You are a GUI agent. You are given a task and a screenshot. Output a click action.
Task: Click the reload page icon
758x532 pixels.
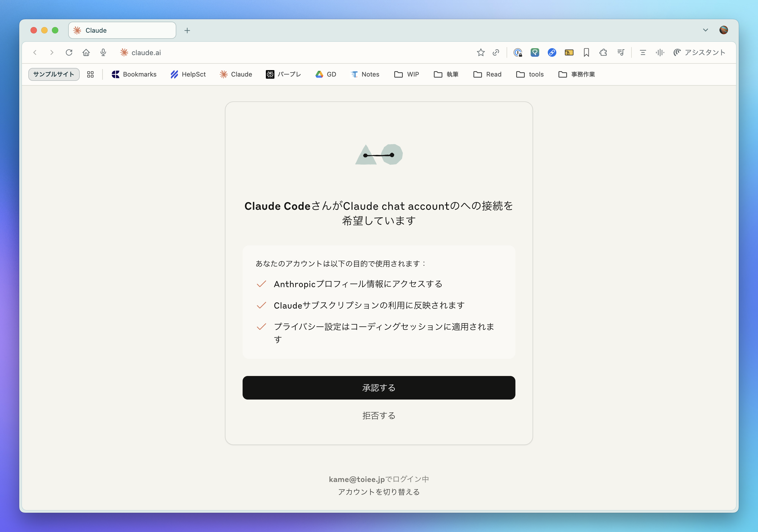(69, 52)
